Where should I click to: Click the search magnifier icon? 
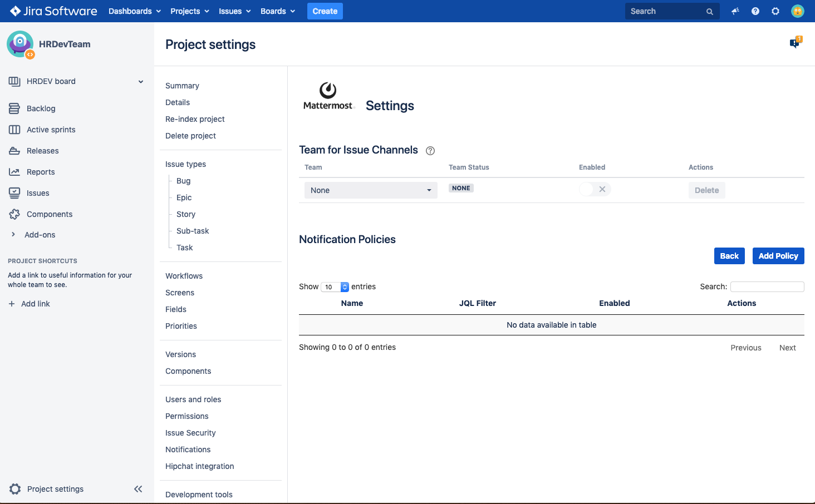pyautogui.click(x=709, y=12)
